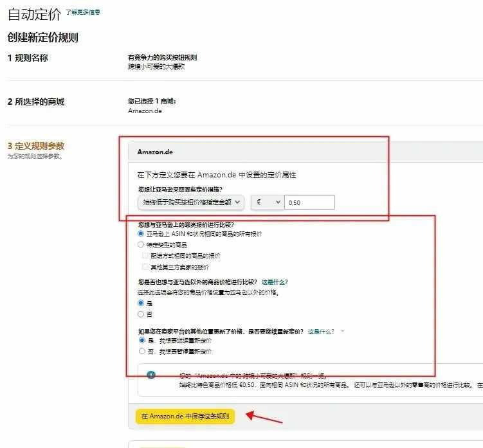
Task: Select radio 亚马逊上 ASIN 和状况相同的商品的所有报价
Action: click(x=141, y=233)
